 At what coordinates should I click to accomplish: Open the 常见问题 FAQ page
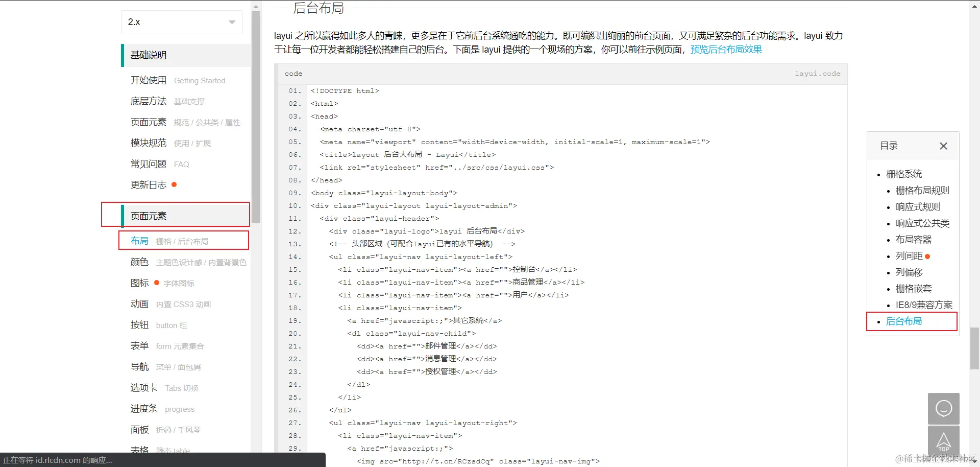tap(148, 164)
